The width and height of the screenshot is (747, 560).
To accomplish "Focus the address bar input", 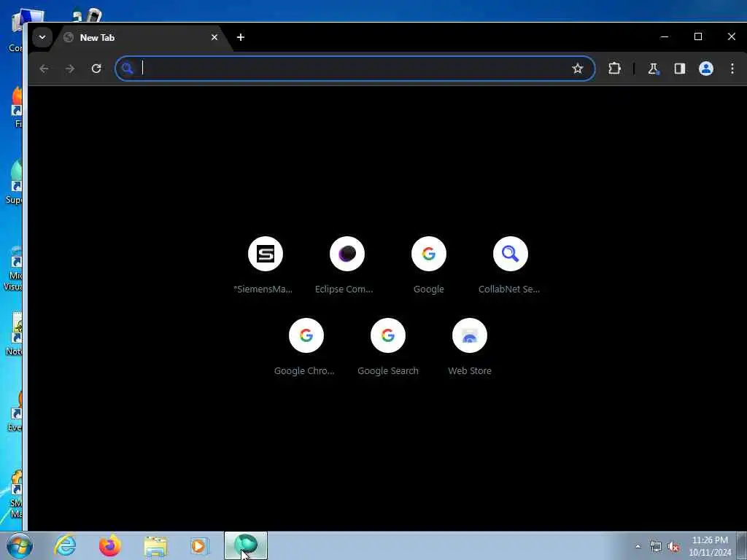I will click(x=355, y=69).
